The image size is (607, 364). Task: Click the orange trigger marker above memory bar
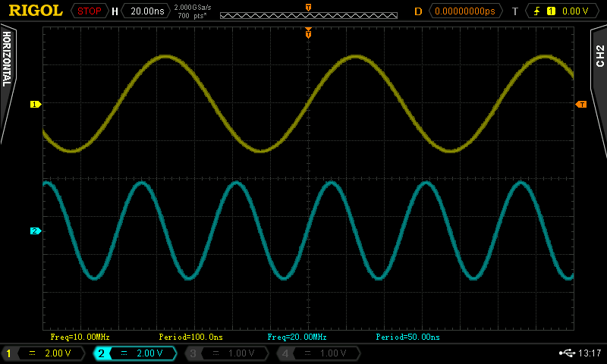[309, 8]
